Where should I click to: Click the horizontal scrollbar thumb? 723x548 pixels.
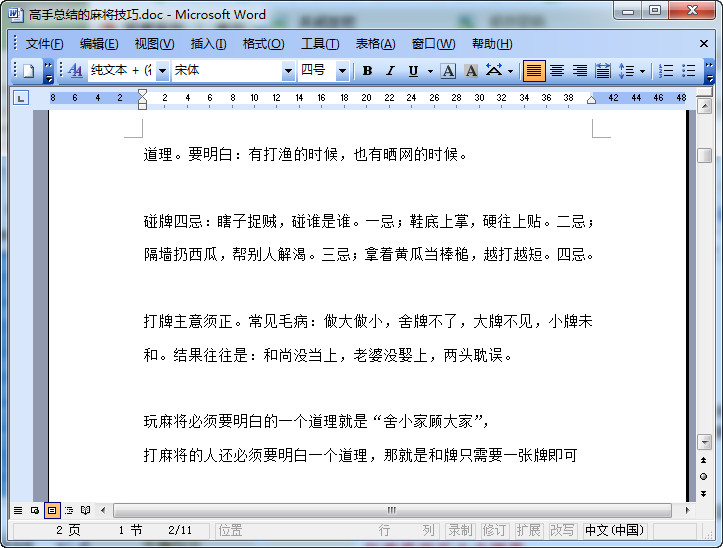point(392,510)
